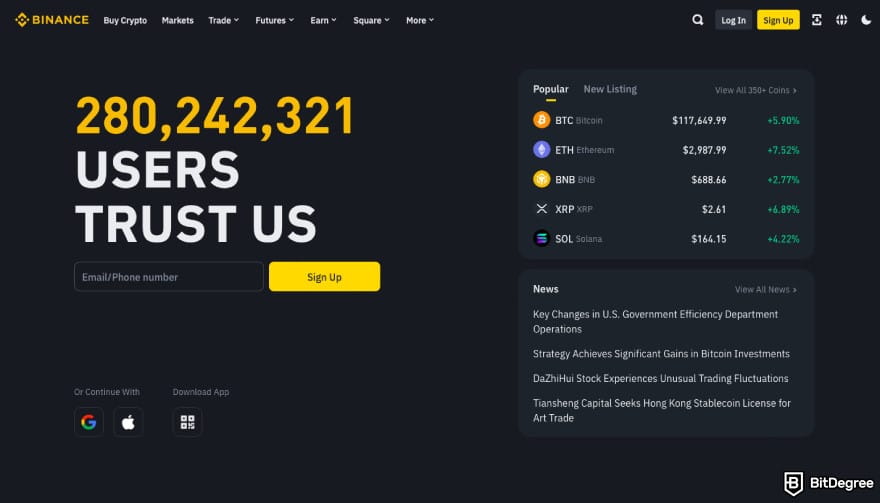Image resolution: width=880 pixels, height=503 pixels.
Task: Open the app download scan icon in header
Action: 817,20
